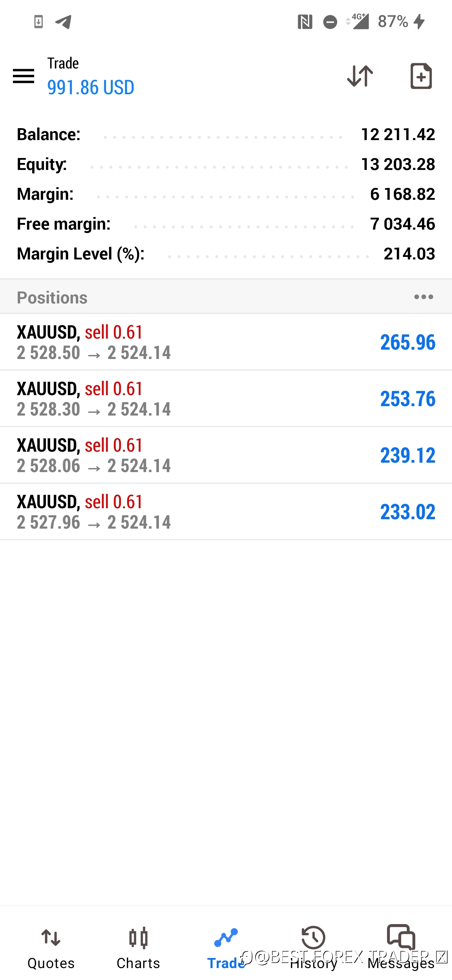Create a new order with the plus icon
This screenshot has height=980, width=452.
click(421, 76)
